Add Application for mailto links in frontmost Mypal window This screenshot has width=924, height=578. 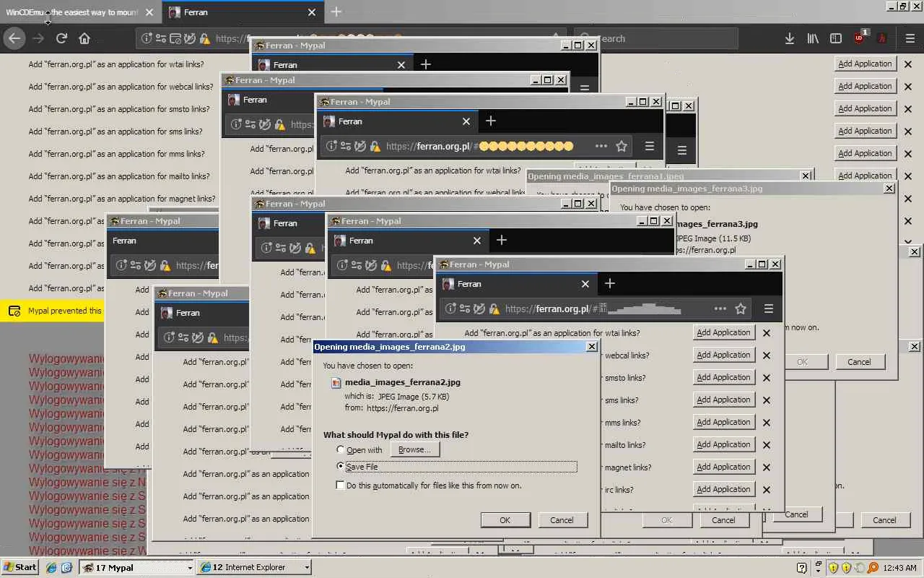pos(723,444)
